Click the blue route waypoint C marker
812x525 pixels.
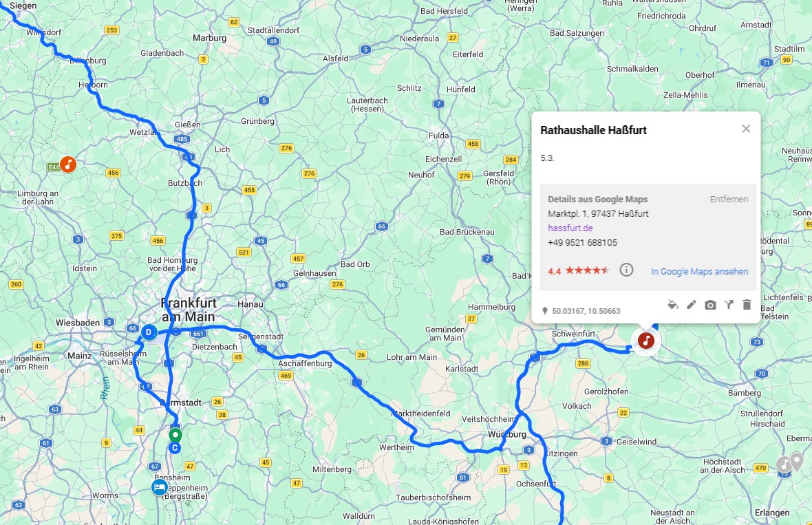pyautogui.click(x=175, y=448)
